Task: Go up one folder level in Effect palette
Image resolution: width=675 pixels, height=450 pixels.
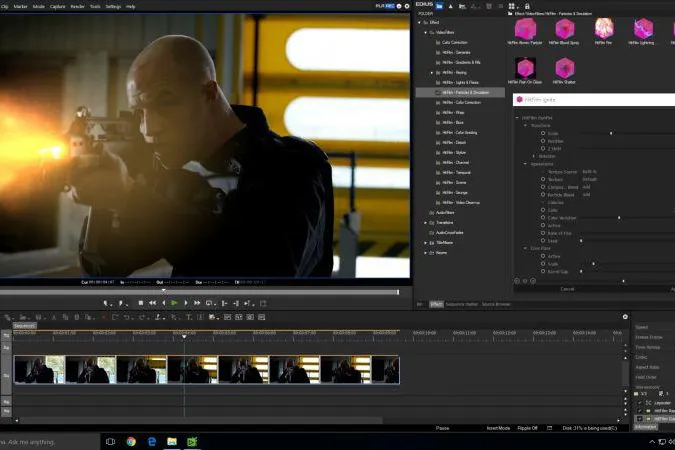Action: click(x=451, y=6)
